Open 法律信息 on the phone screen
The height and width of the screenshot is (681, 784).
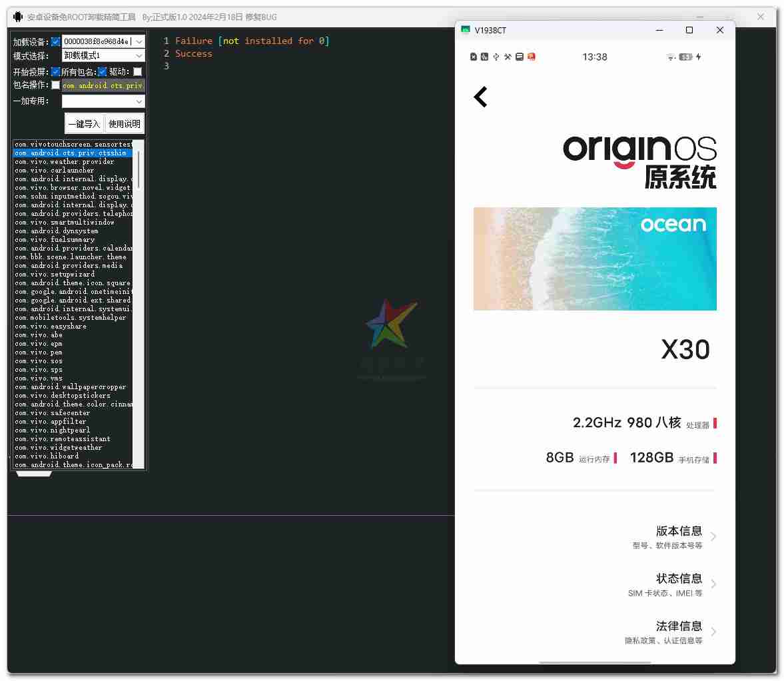669,632
